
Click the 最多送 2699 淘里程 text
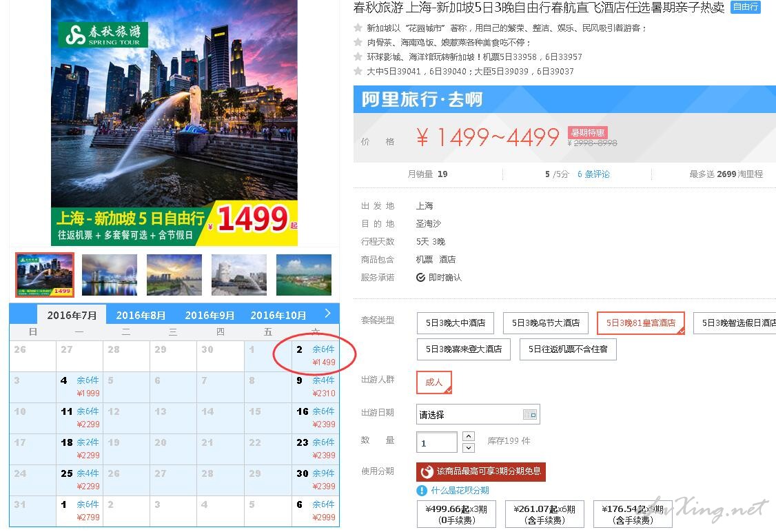726,174
